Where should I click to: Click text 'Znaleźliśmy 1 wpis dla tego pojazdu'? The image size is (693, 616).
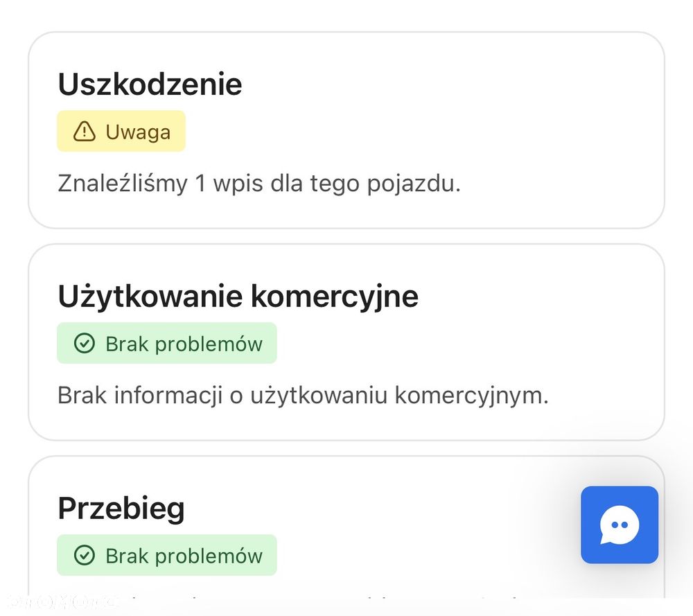pyautogui.click(x=258, y=184)
